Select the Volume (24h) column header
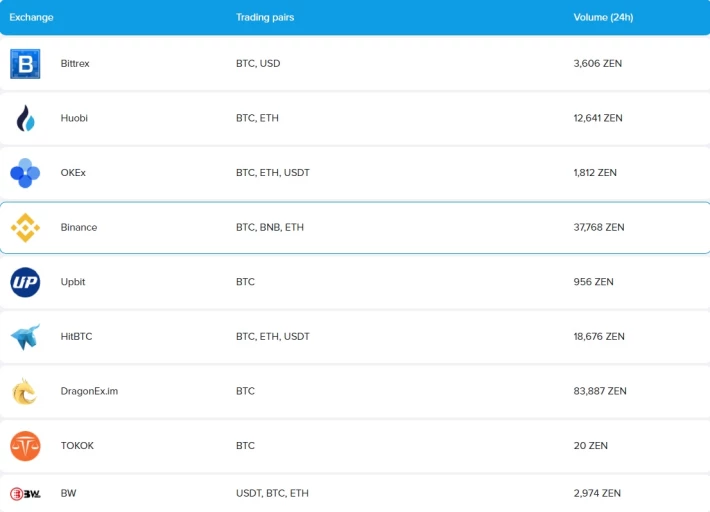The height and width of the screenshot is (512, 710). 603,17
